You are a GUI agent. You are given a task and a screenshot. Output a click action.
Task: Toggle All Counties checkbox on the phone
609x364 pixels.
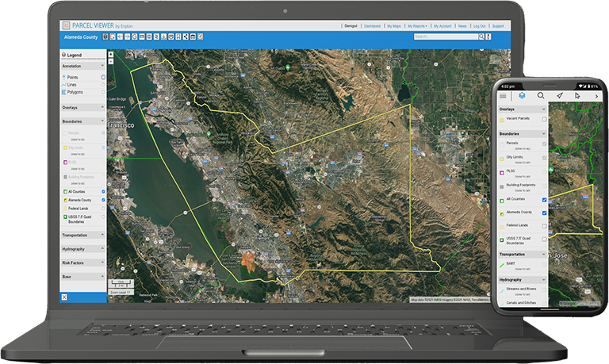[544, 200]
